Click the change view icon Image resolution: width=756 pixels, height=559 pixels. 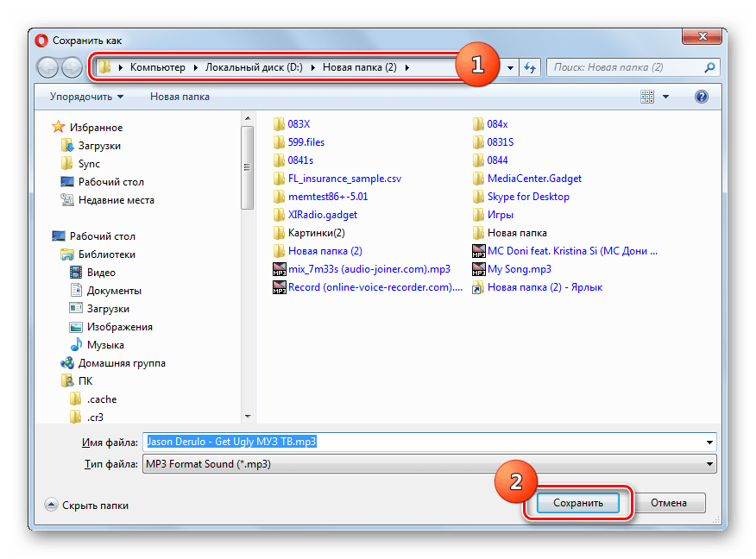(646, 97)
